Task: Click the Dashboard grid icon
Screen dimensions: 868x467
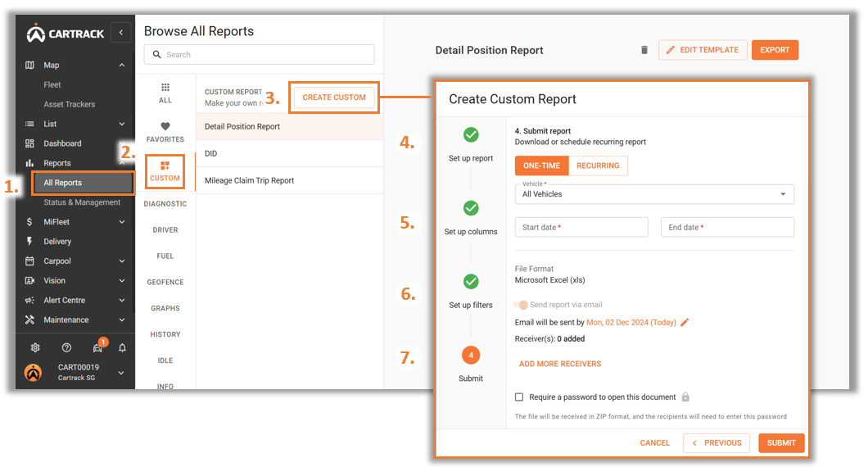Action: (30, 143)
